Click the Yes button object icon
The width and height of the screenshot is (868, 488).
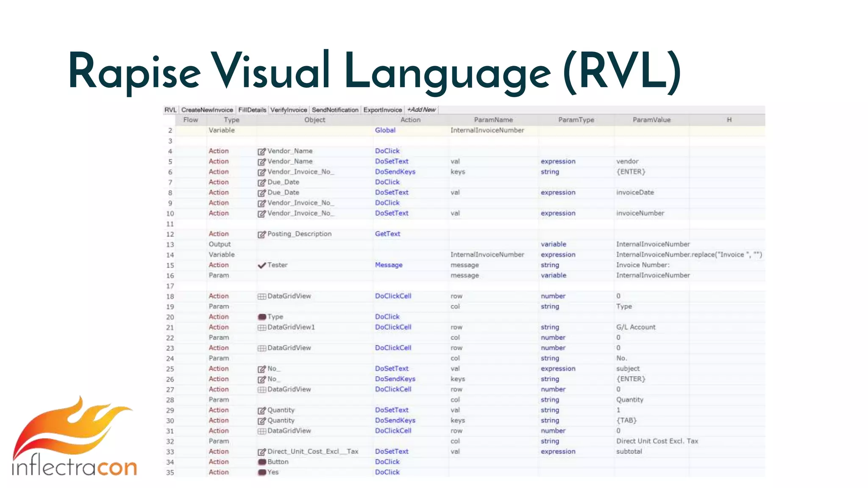tap(262, 472)
